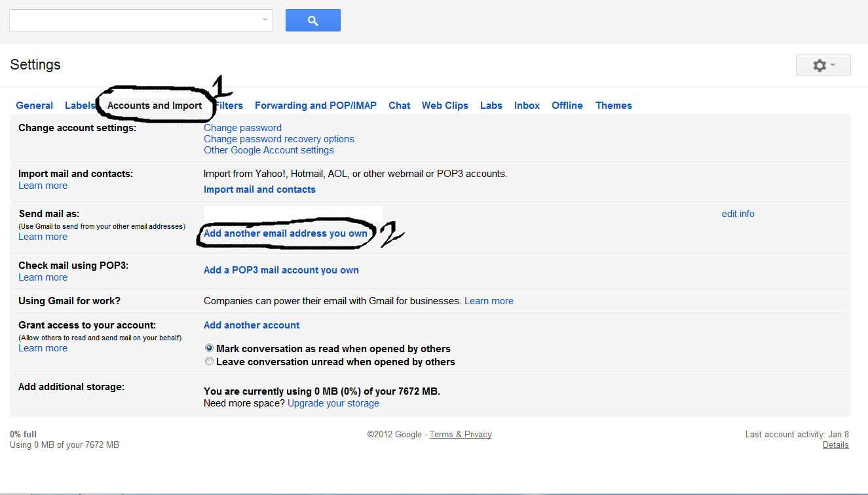Open the Labs tab
Viewport: 868px width, 495px height.
click(491, 106)
